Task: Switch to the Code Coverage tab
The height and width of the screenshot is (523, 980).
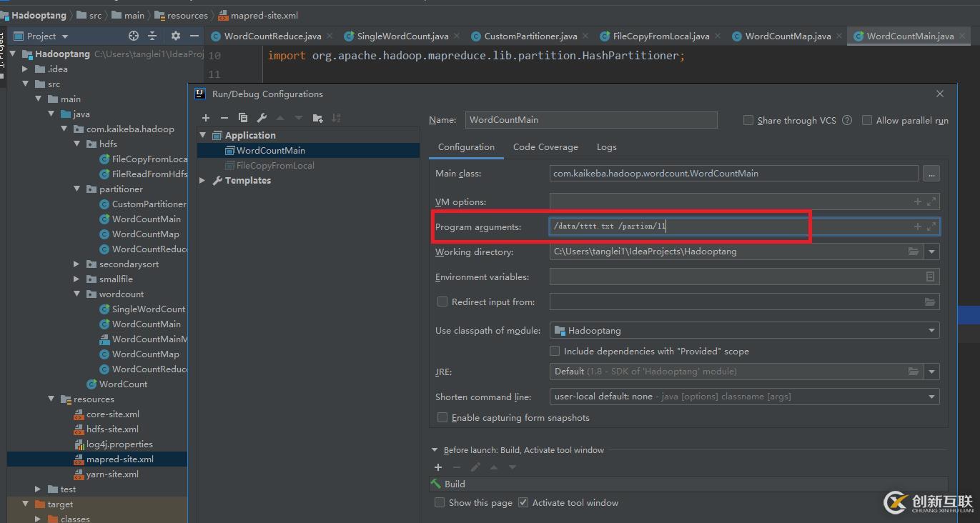Action: pyautogui.click(x=545, y=146)
